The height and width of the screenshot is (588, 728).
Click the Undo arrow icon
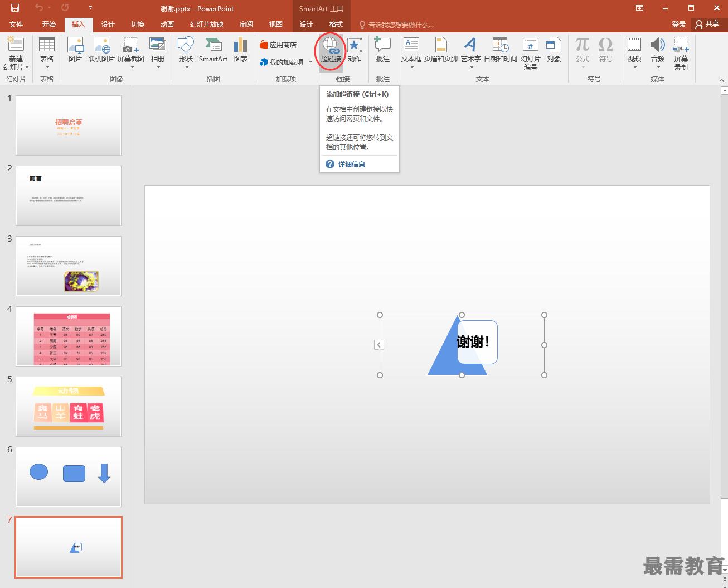tap(38, 8)
